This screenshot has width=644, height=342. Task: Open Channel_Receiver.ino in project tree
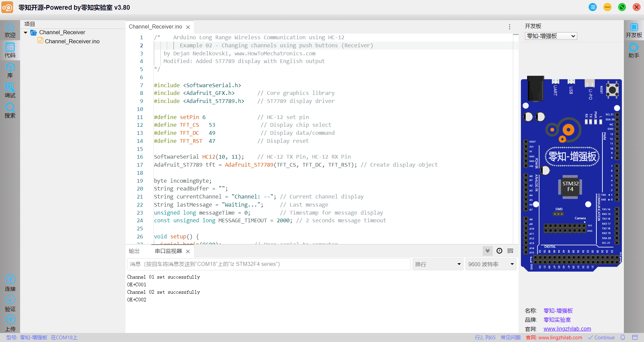(x=72, y=41)
